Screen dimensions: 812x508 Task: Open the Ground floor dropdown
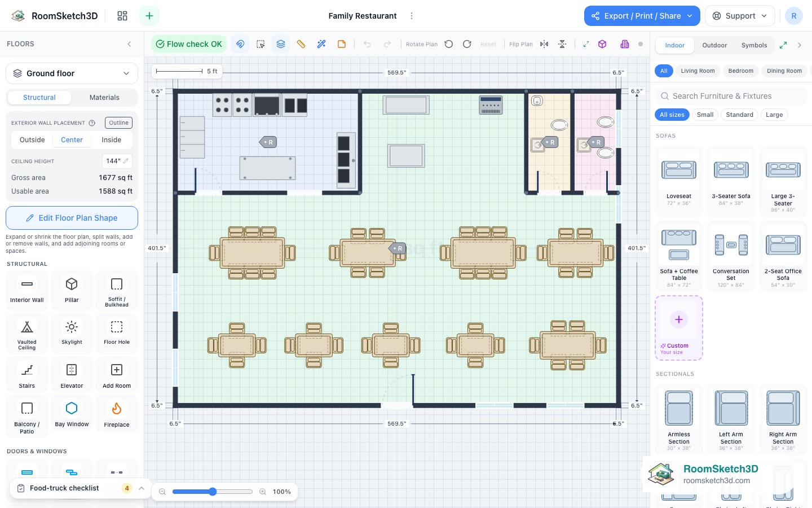click(72, 73)
